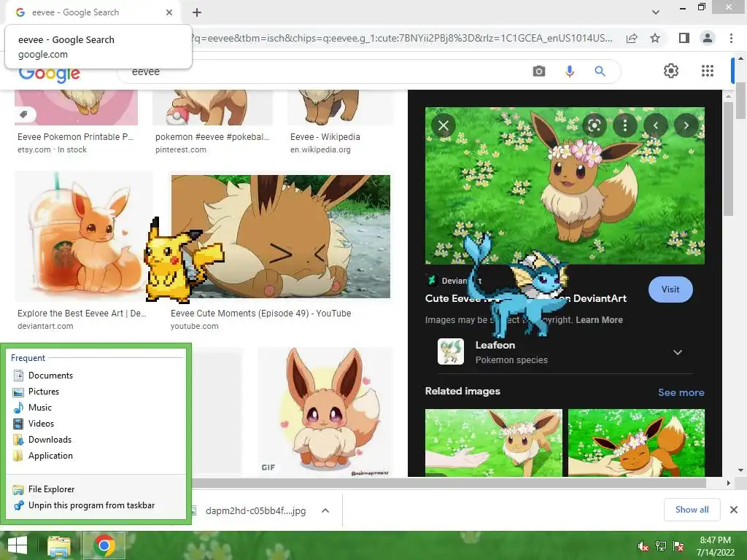The height and width of the screenshot is (560, 747).
Task: Open pokemon #eevee #pokeball pinterest result
Action: (x=212, y=136)
